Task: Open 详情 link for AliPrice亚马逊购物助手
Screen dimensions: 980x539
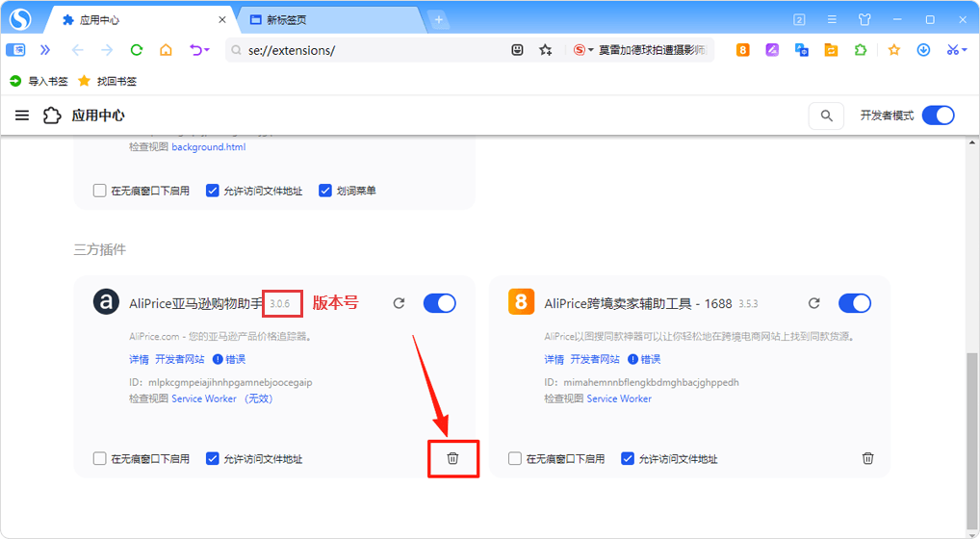Action: (x=139, y=359)
